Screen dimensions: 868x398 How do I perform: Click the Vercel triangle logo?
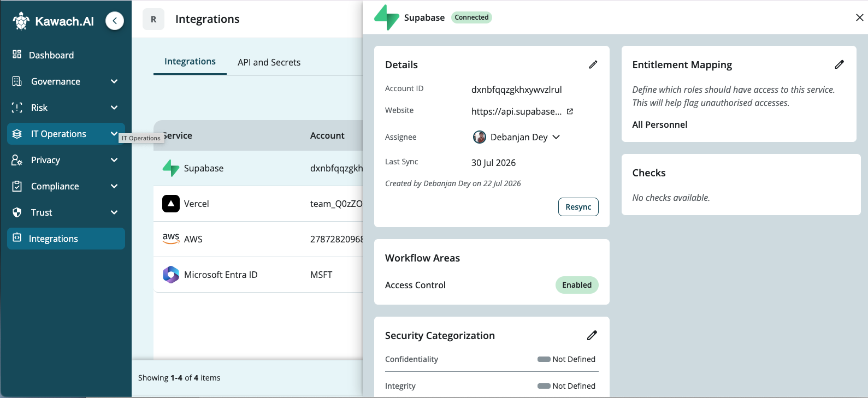pos(171,204)
